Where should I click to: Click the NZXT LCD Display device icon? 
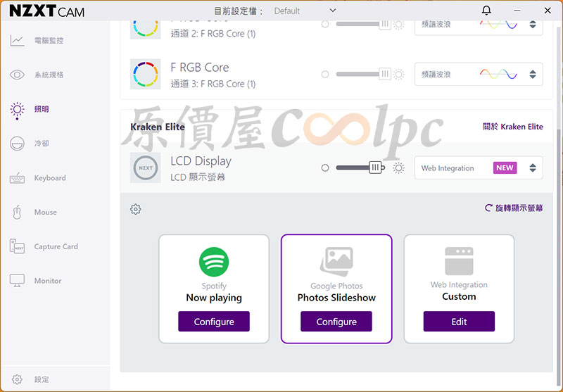[x=146, y=167]
